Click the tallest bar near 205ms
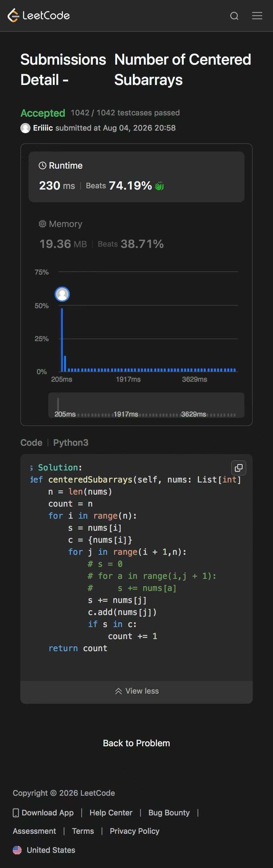The height and width of the screenshot is (868, 273). [62, 340]
